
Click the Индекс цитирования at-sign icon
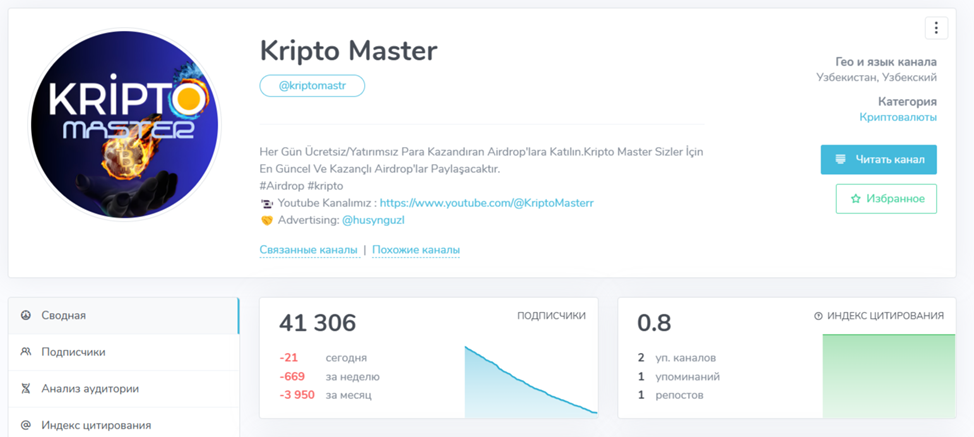click(x=26, y=425)
